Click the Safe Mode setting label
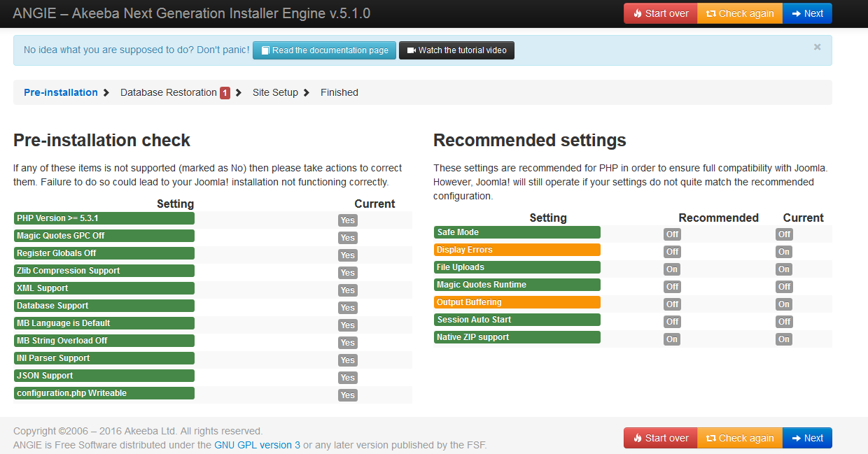This screenshot has width=868, height=454. click(x=517, y=232)
